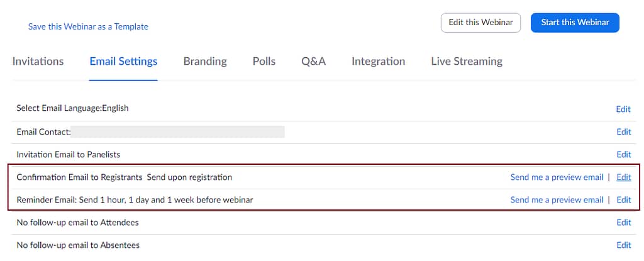This screenshot has height=261, width=644.
Task: Open the Live Streaming tab
Action: (467, 61)
